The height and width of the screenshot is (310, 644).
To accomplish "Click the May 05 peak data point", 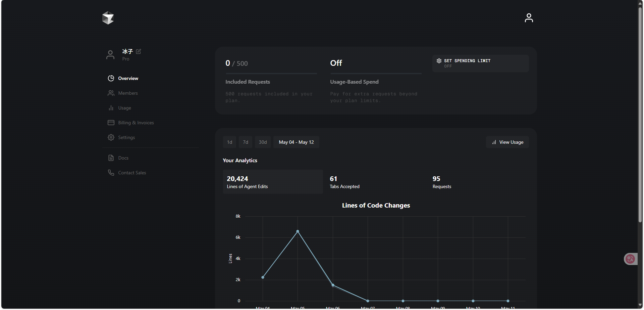I will 298,231.
